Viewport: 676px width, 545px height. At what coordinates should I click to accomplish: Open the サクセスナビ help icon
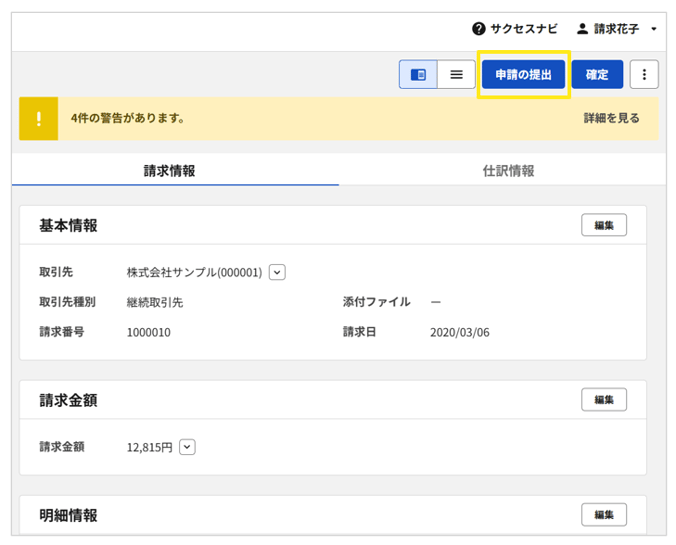pyautogui.click(x=479, y=29)
